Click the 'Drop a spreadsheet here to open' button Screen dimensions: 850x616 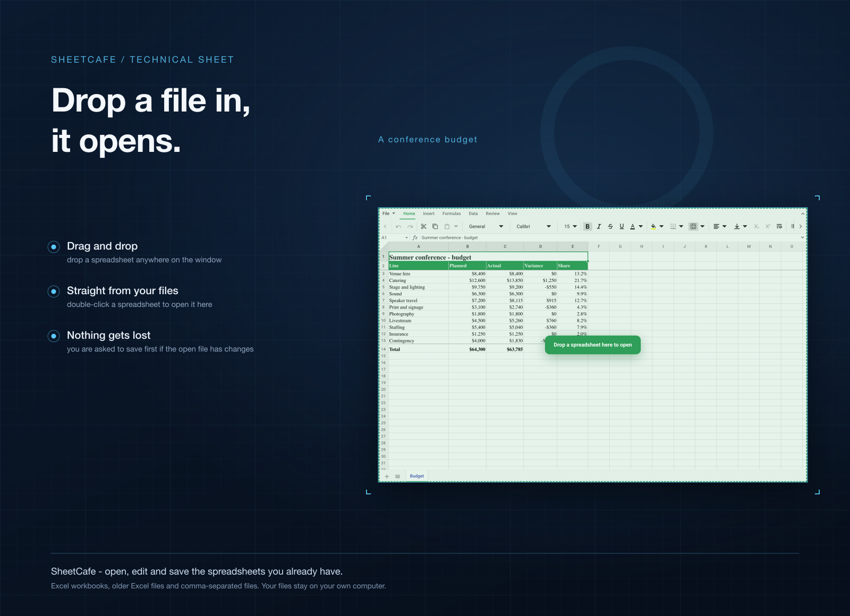pyautogui.click(x=593, y=345)
